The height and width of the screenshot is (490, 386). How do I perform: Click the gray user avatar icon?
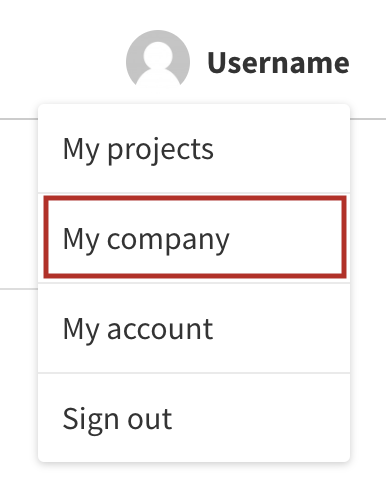coord(158,58)
